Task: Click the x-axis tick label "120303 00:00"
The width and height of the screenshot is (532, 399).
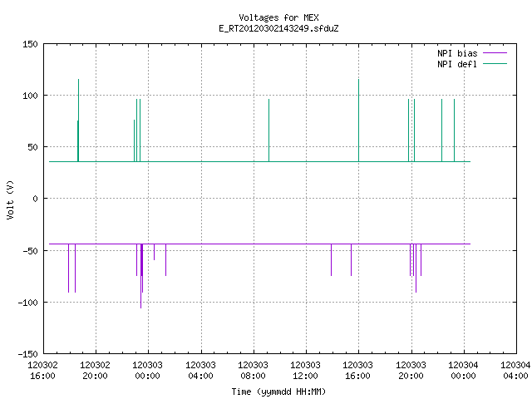Action: coord(147,371)
